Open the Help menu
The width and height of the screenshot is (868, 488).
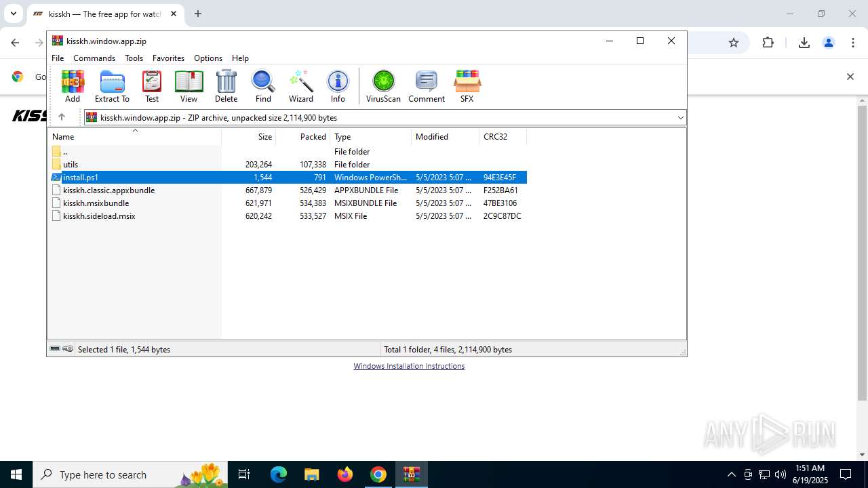pos(240,58)
